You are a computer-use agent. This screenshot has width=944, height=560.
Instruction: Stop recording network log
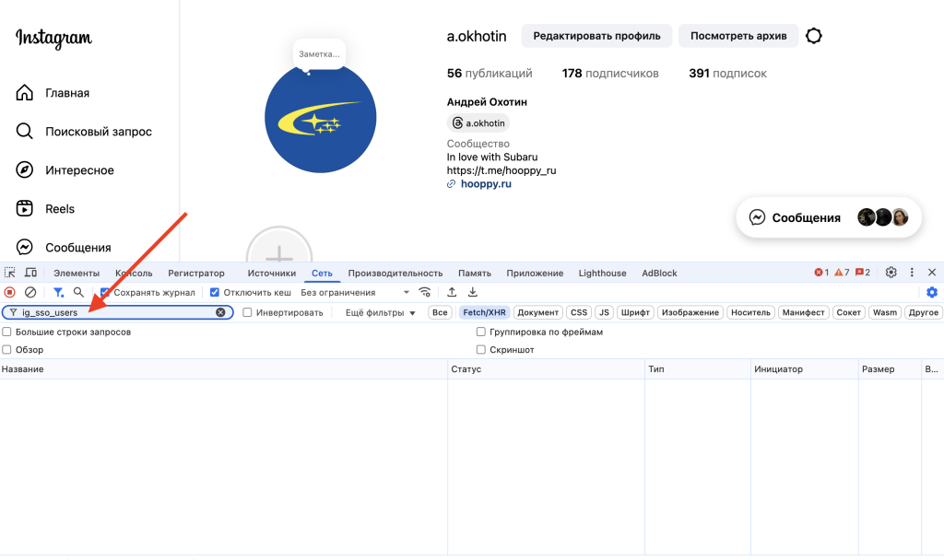click(10, 292)
